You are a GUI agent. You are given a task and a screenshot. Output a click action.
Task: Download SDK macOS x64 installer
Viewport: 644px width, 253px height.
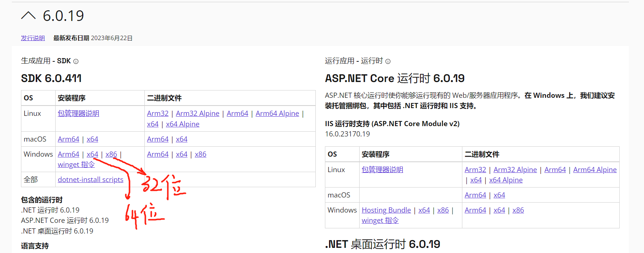tap(92, 139)
